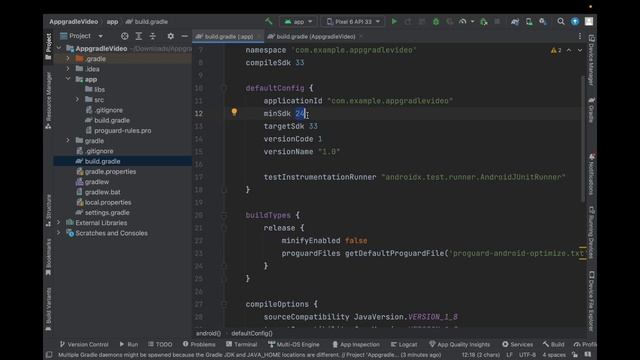Open the App Inspection tab
Viewport: 640px width, 360px height.
coord(356,344)
